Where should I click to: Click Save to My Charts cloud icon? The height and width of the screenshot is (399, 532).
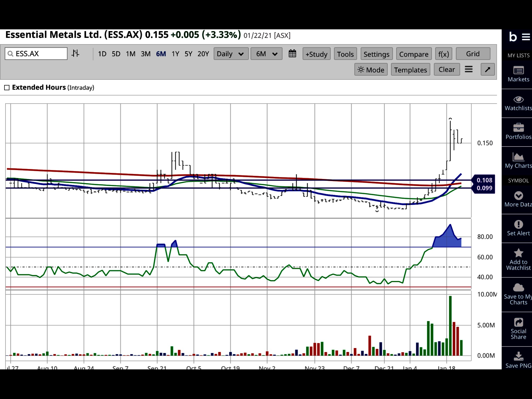518,288
